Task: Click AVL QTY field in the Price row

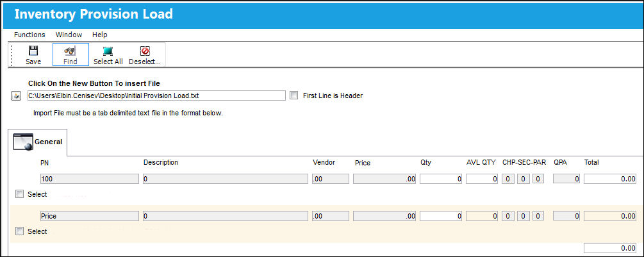Action: point(482,216)
